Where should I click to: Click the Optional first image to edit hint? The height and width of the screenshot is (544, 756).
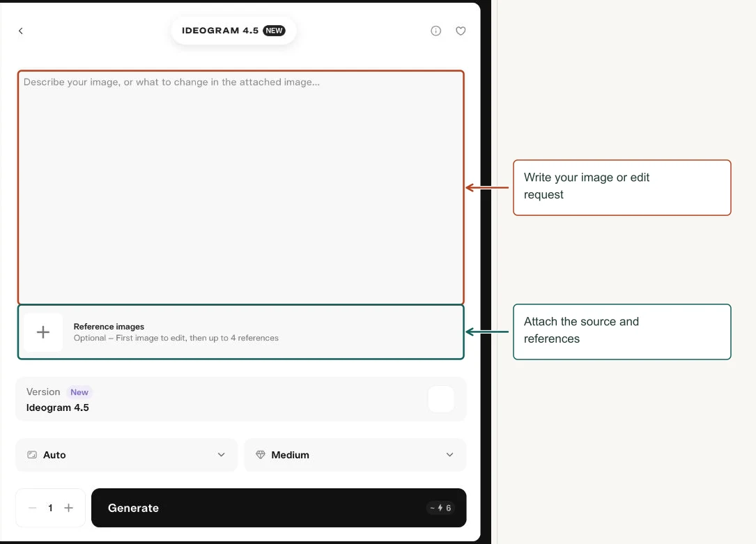(176, 339)
